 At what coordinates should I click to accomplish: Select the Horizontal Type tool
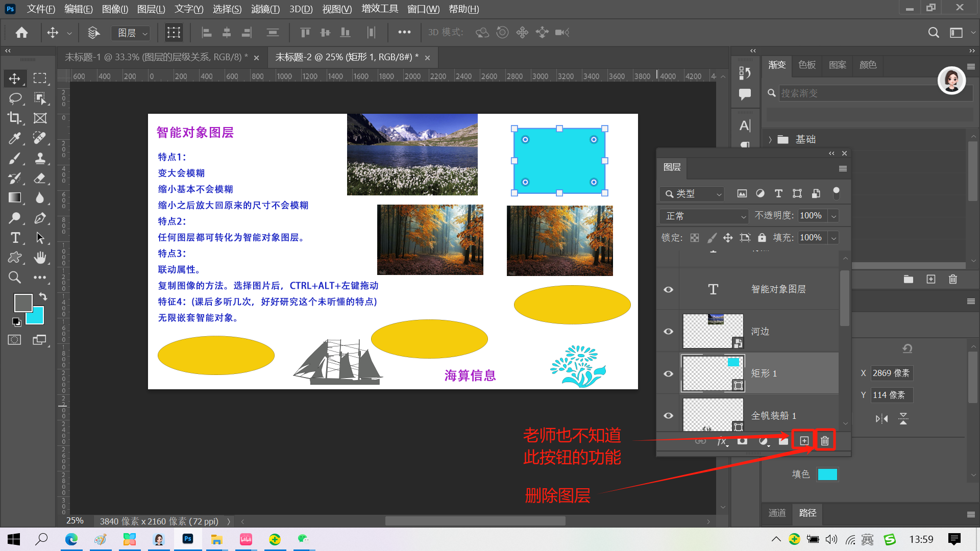pos(14,238)
